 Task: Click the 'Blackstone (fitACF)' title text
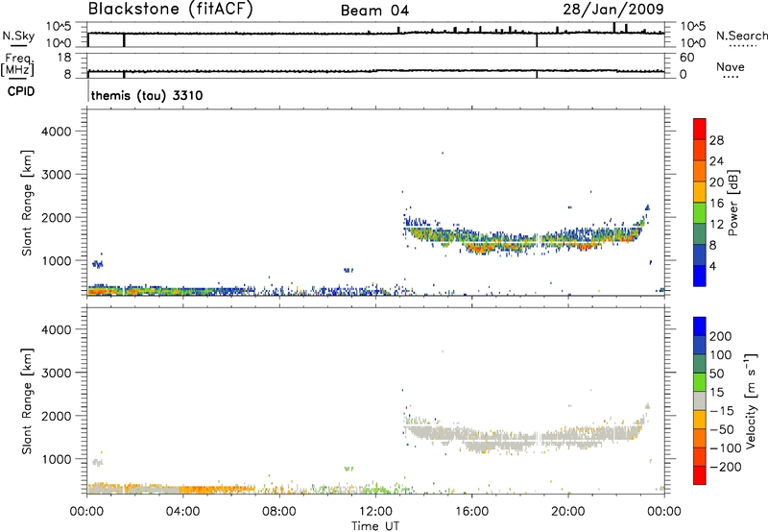(x=171, y=10)
